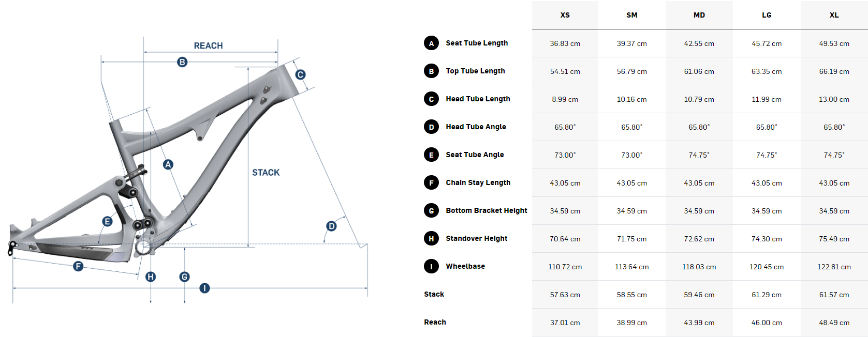Click the Bottom Bracket Height label
Viewport: 868px width, 337px height.
click(x=486, y=210)
